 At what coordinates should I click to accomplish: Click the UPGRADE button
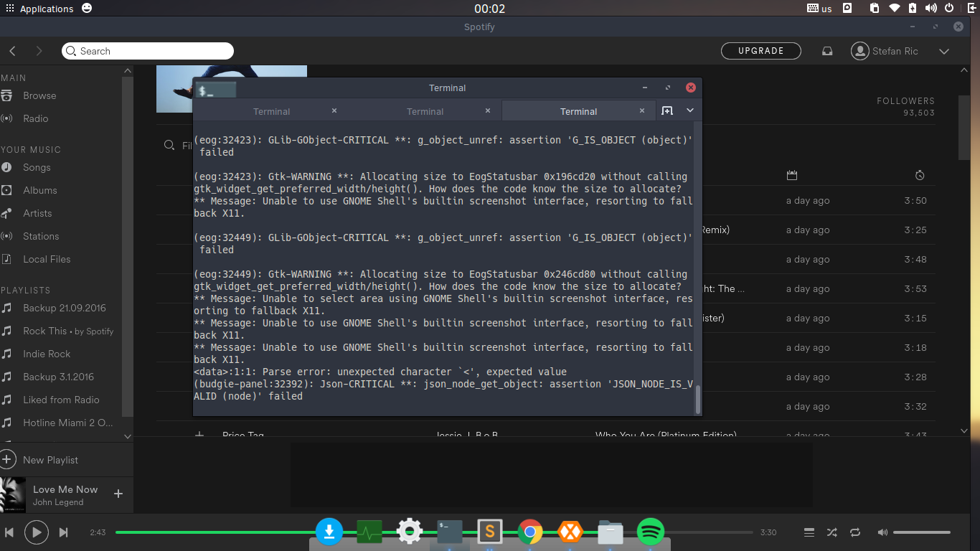click(x=761, y=51)
